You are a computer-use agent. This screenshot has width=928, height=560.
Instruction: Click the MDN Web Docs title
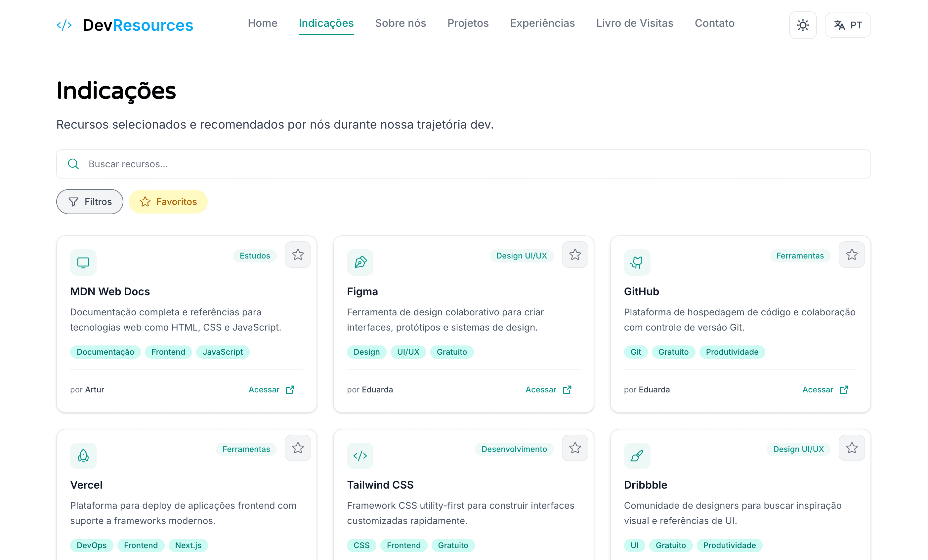click(110, 292)
